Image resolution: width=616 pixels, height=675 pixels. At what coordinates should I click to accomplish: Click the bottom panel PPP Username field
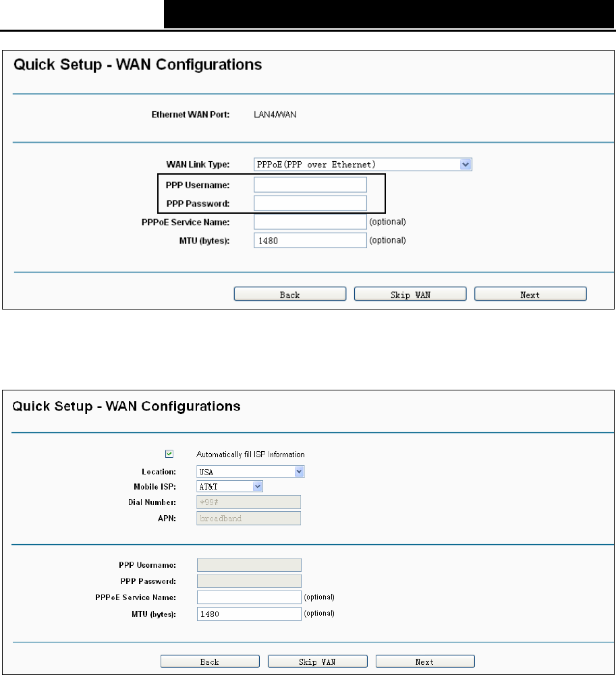[249, 565]
